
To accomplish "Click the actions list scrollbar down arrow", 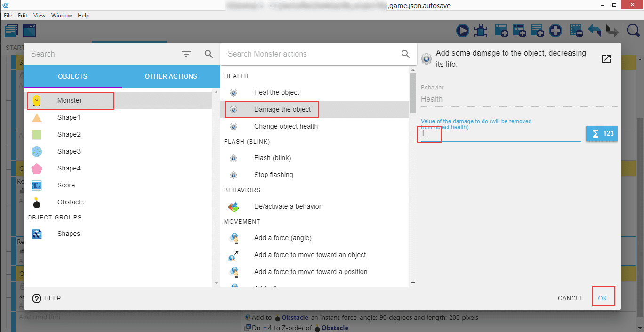I will [413, 283].
